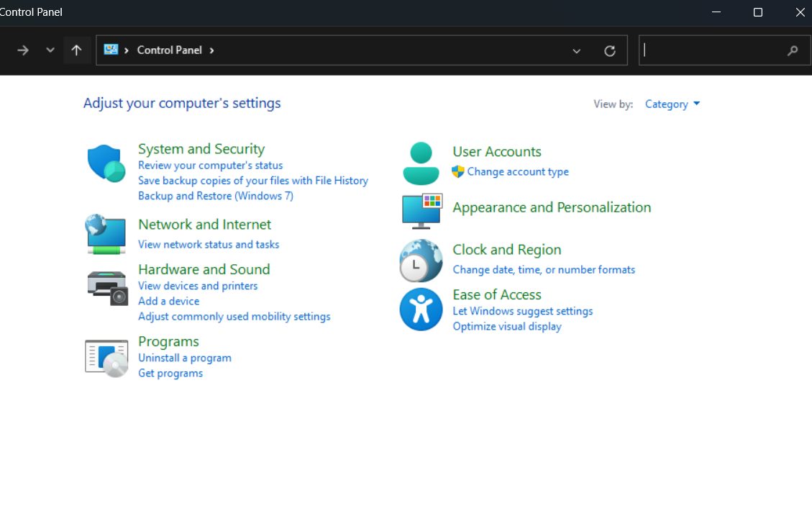Screen dimensions: 812x506
Task: Click Add a device link
Action: tap(169, 301)
